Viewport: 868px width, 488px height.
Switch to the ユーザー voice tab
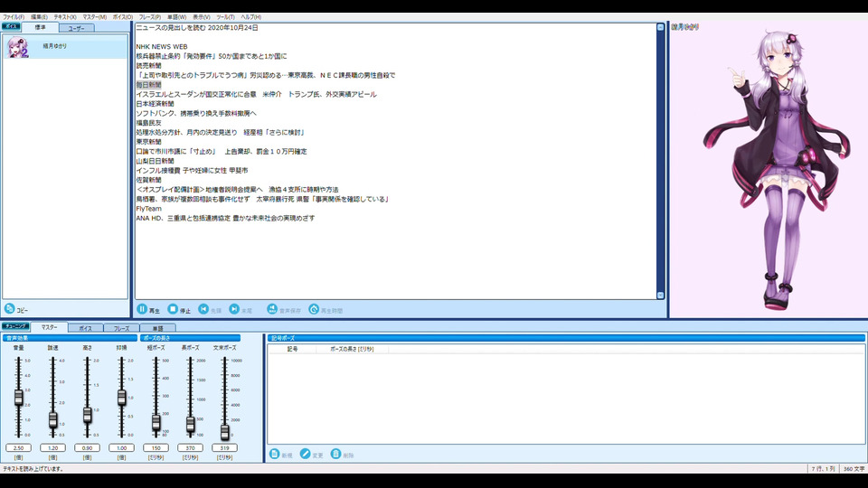coord(76,28)
